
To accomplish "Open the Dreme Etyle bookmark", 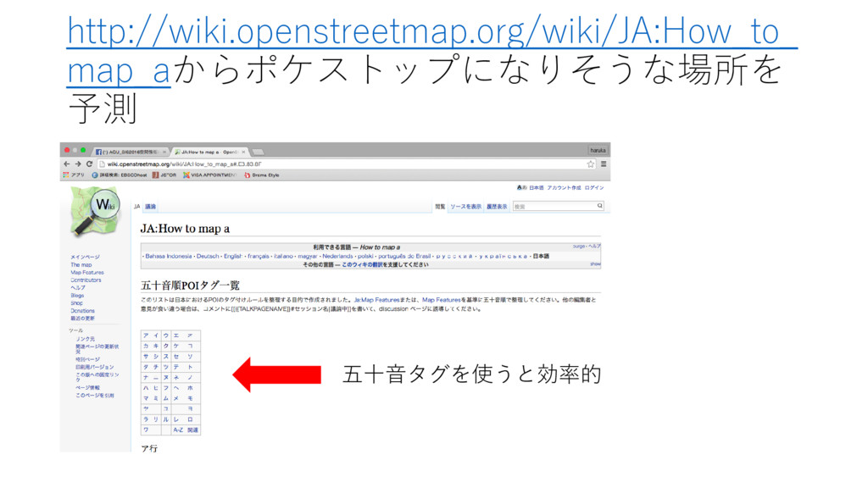I will tap(262, 175).
